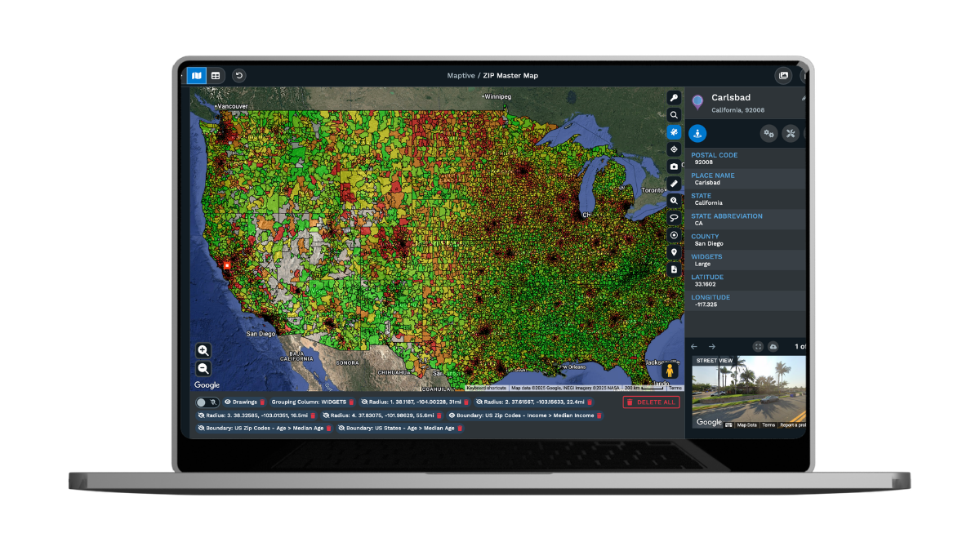Click the DELETE ALL button
The width and height of the screenshot is (980, 551).
tap(651, 402)
